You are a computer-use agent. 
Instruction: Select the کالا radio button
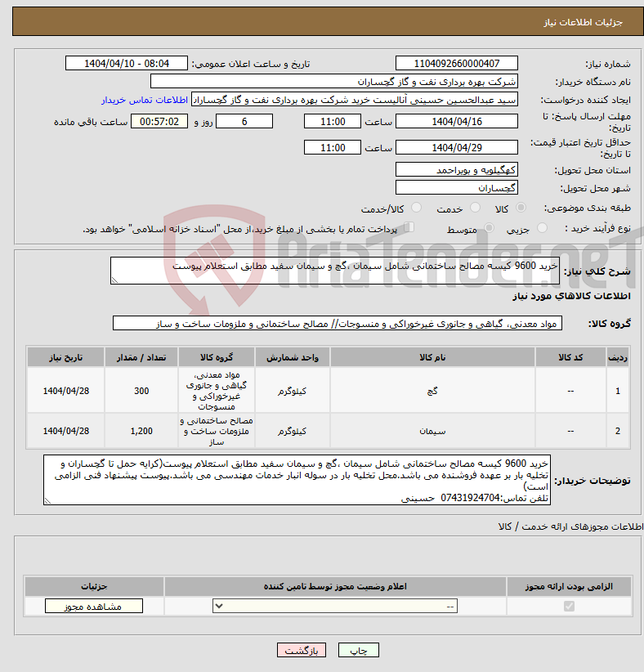pyautogui.click(x=521, y=208)
